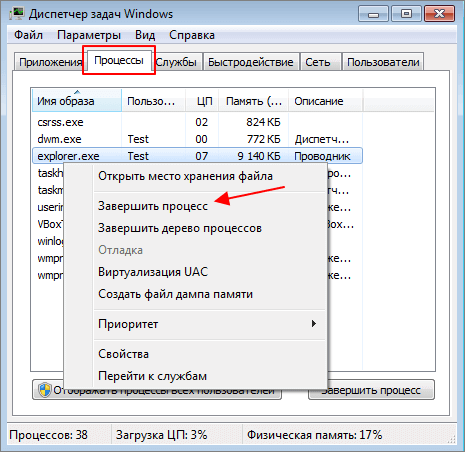Click the Task Manager title bar icon
This screenshot has height=452, width=465.
click(x=16, y=14)
